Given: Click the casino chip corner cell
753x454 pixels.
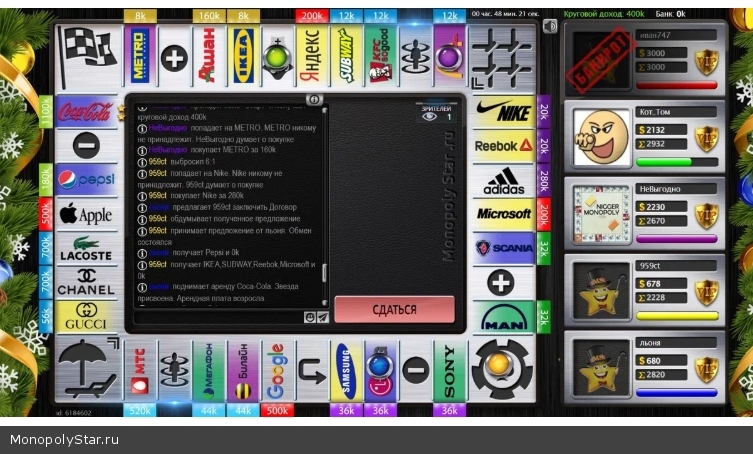Looking at the screenshot, I should pyautogui.click(x=503, y=369).
